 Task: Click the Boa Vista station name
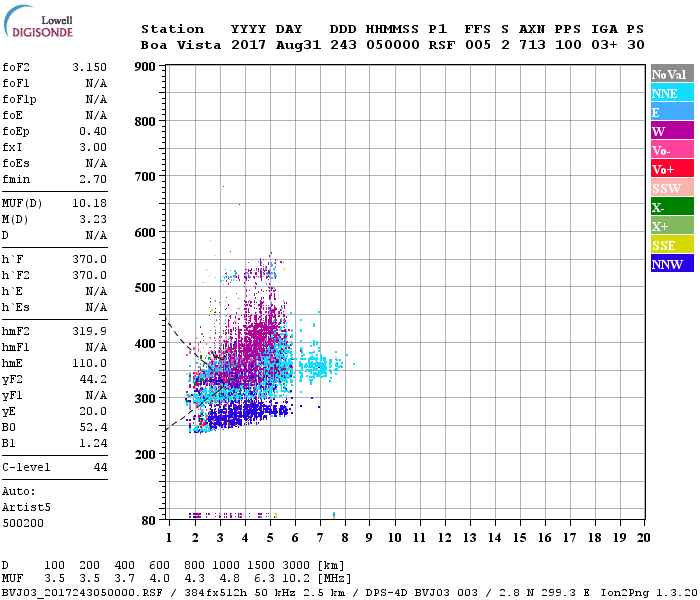tap(181, 45)
